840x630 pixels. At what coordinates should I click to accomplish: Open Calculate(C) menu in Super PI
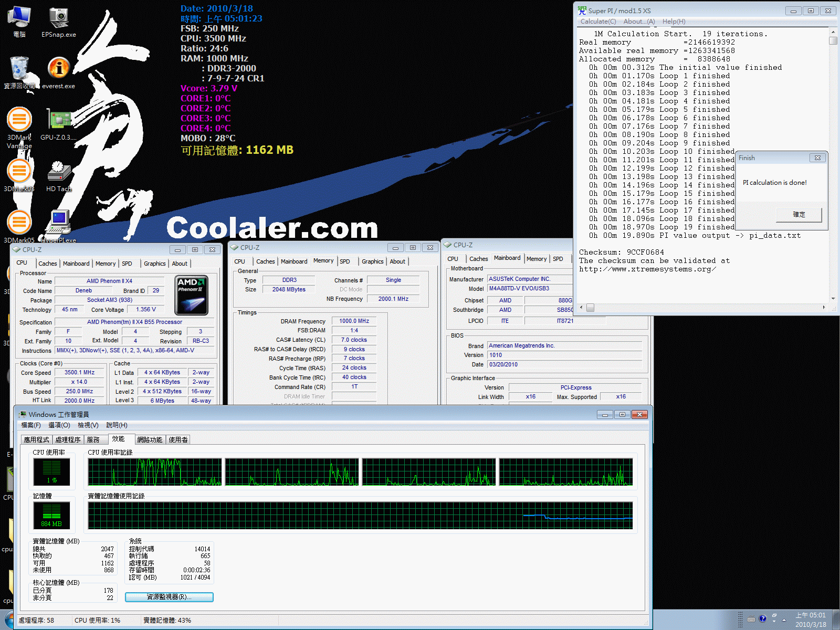click(x=598, y=22)
